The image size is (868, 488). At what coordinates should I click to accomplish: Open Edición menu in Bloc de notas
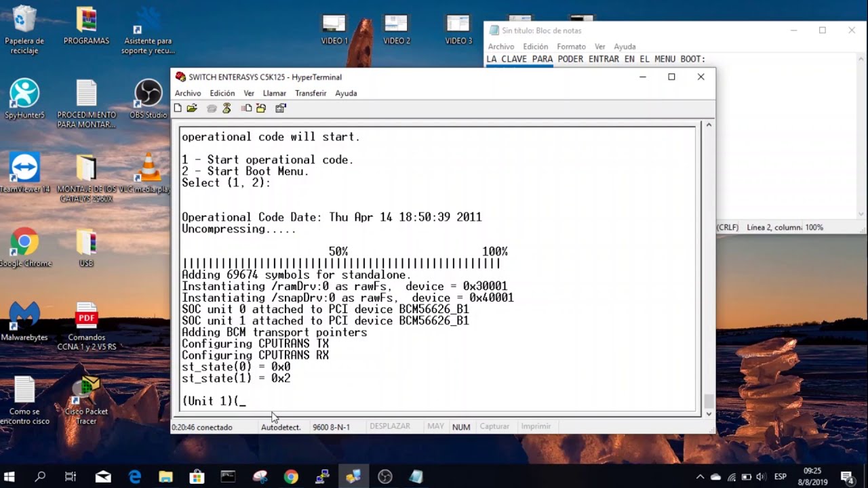[x=535, y=47]
